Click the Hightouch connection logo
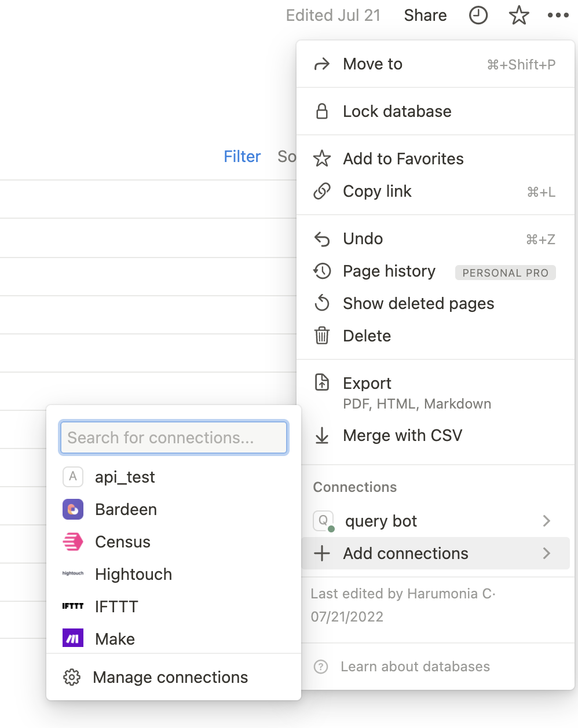The image size is (578, 728). point(73,574)
